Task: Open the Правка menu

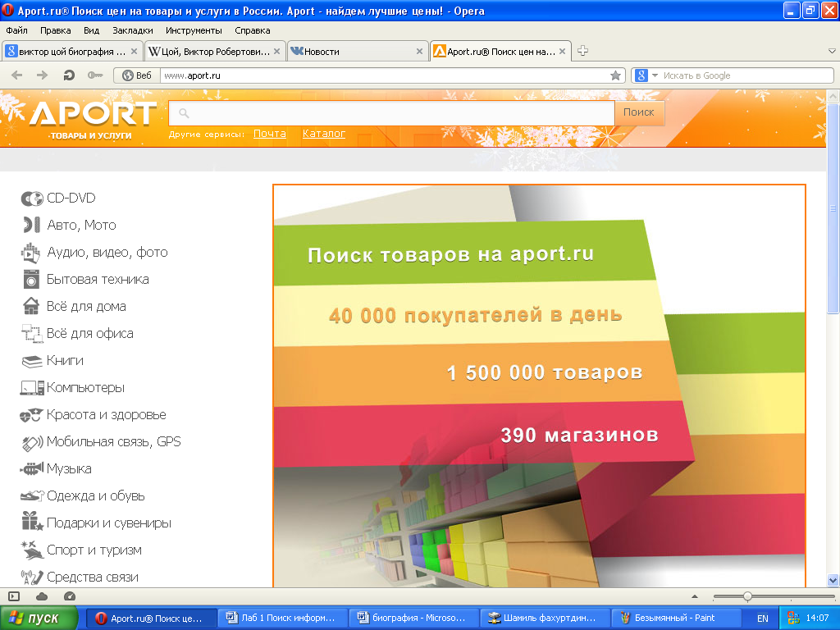Action: pyautogui.click(x=55, y=30)
